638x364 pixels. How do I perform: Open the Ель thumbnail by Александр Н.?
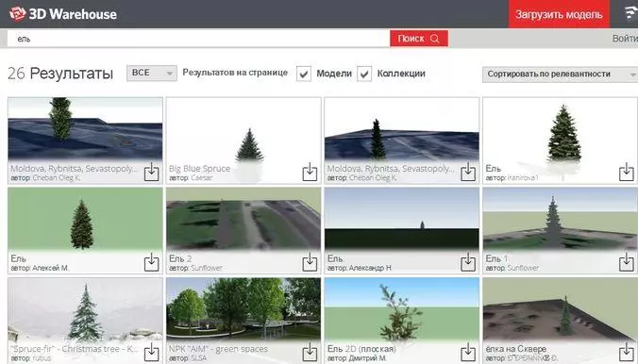coord(402,220)
